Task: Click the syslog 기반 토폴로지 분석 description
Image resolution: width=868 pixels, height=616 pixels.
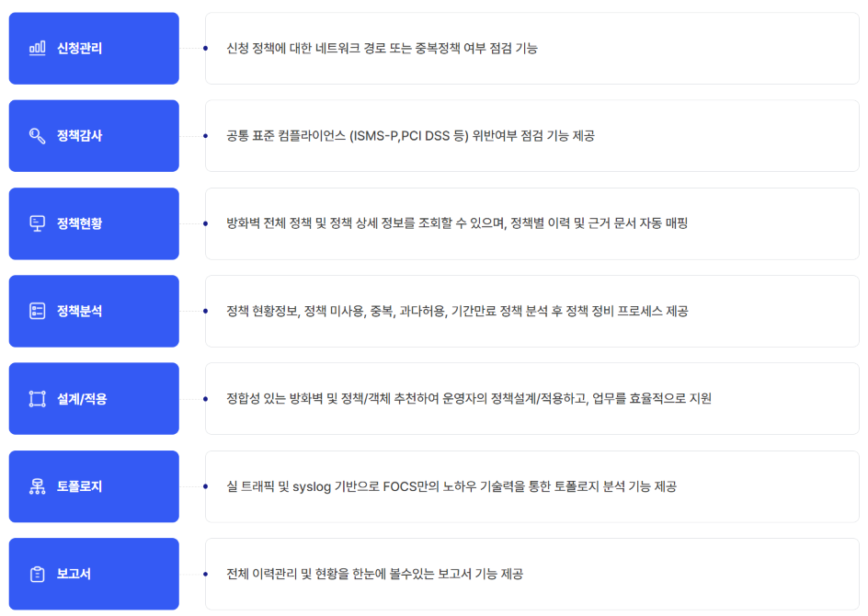Action: pyautogui.click(x=451, y=486)
